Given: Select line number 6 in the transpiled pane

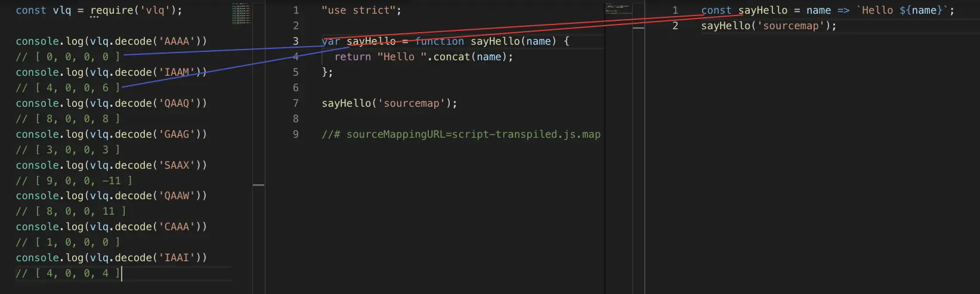Looking at the screenshot, I should tap(296, 88).
